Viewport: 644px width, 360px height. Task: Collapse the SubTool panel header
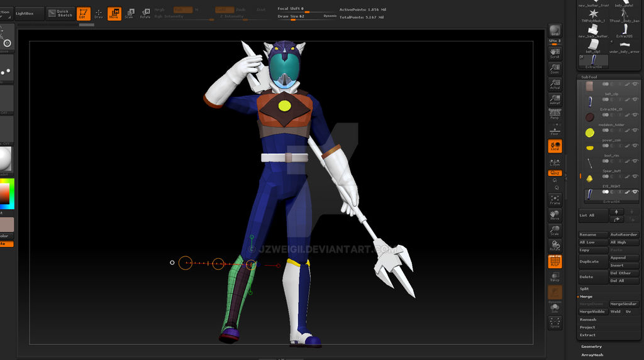589,77
